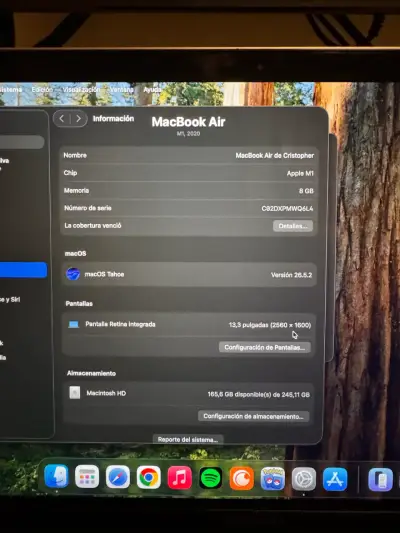Click the MacBook Air title heading
This screenshot has height=533, width=400.
coord(188,122)
